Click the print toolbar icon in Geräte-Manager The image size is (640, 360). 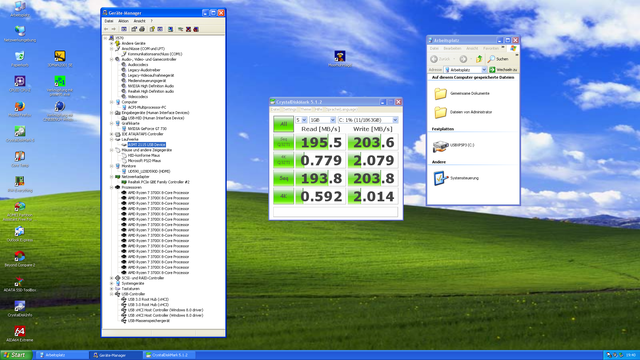(x=142, y=29)
